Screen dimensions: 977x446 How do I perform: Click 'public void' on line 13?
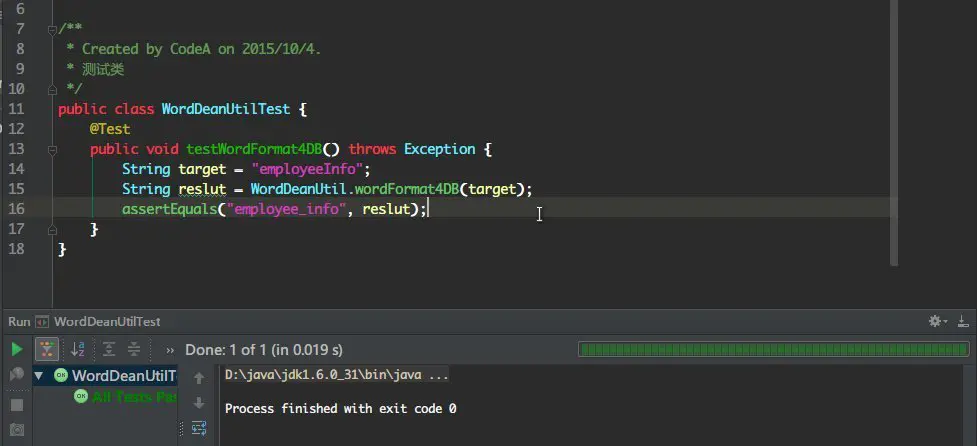(134, 149)
